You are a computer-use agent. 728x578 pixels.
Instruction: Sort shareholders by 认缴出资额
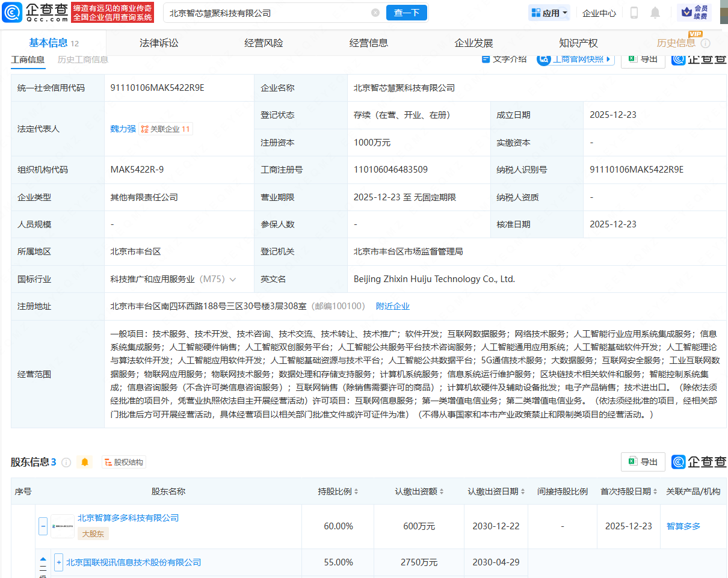tap(419, 491)
